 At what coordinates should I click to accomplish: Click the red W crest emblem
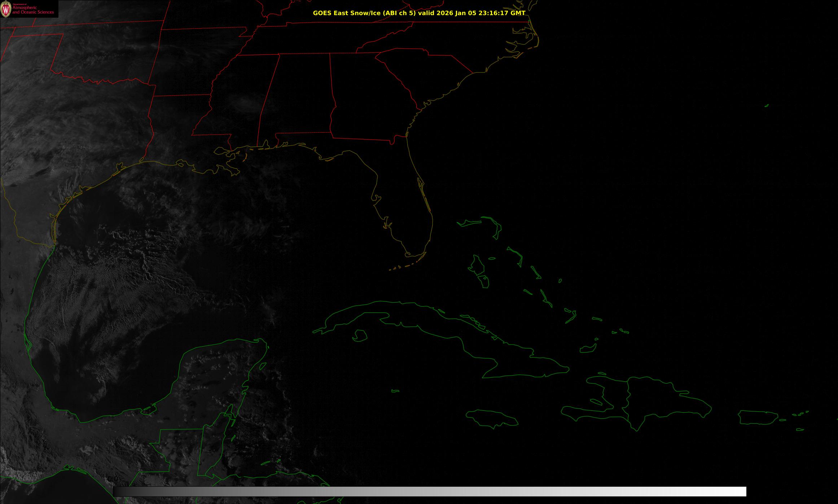tap(6, 9)
